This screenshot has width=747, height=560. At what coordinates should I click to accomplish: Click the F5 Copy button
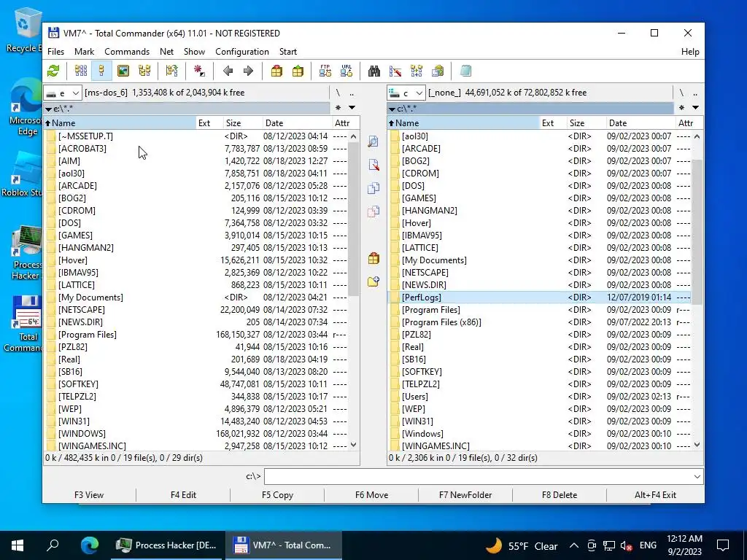277,495
